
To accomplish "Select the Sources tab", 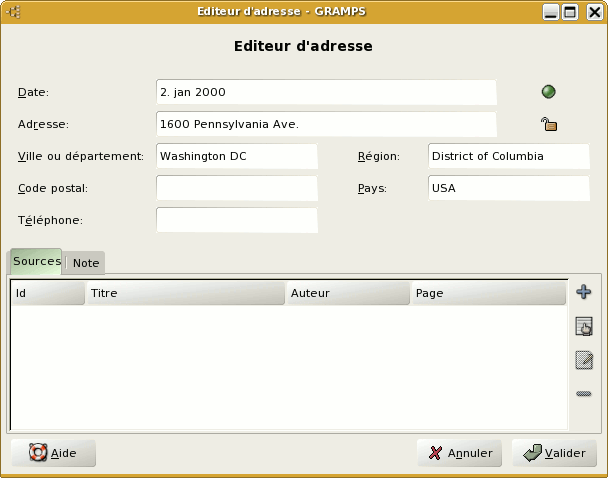I will [36, 261].
